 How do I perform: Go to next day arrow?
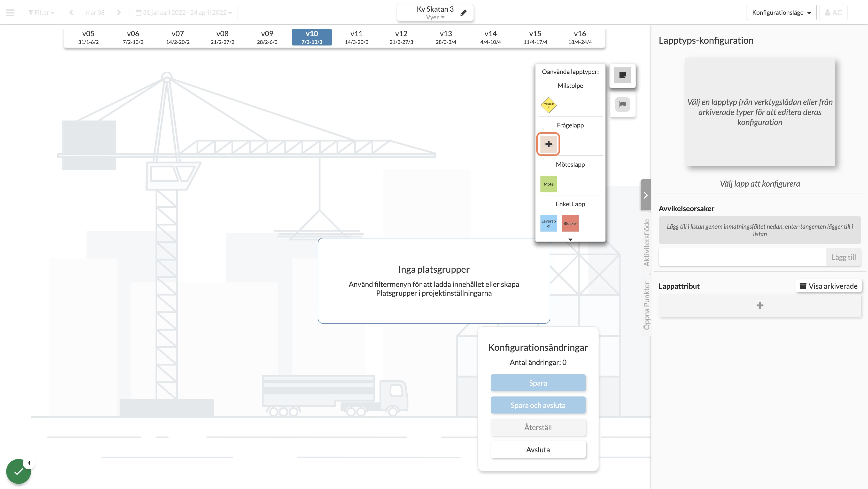click(119, 13)
